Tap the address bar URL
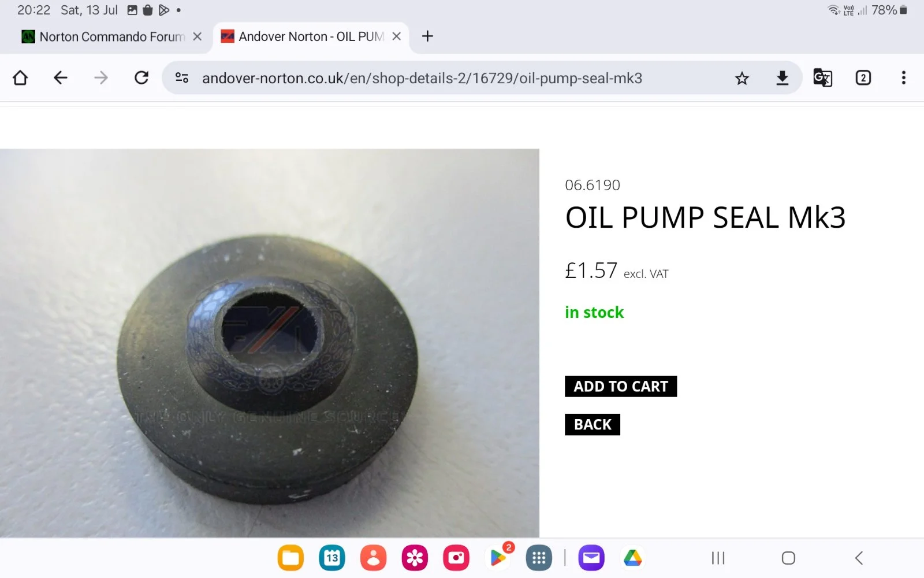Image resolution: width=924 pixels, height=578 pixels. (422, 78)
